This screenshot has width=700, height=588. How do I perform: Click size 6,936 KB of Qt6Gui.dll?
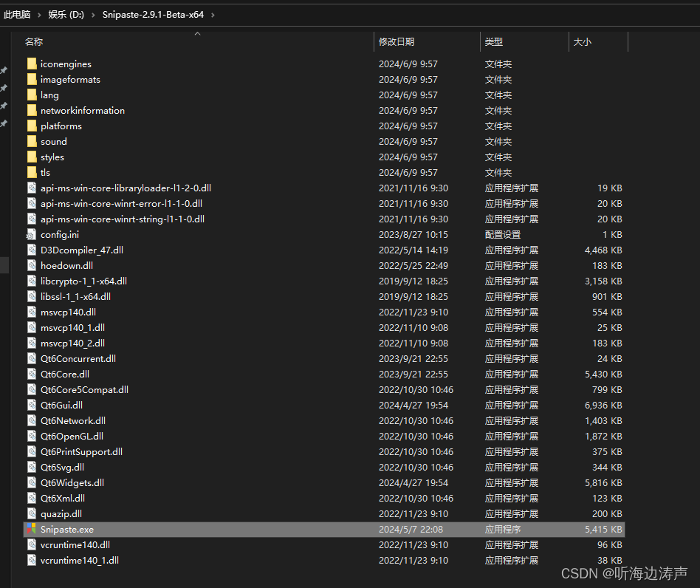coord(603,406)
